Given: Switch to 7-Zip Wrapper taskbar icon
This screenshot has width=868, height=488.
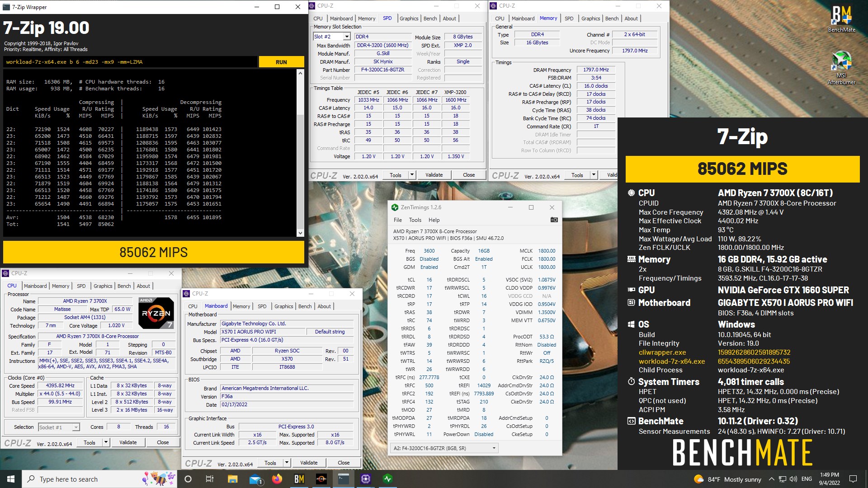Looking at the screenshot, I should [x=344, y=479].
